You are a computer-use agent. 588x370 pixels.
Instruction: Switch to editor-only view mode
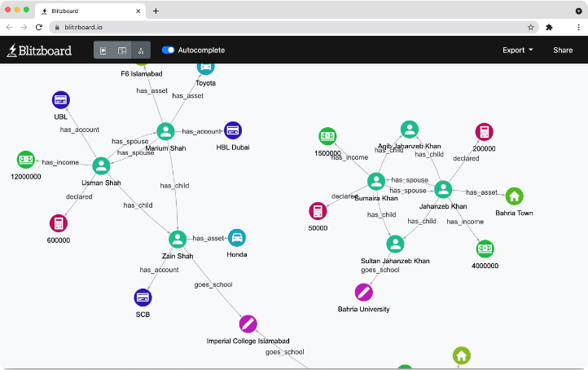point(103,51)
